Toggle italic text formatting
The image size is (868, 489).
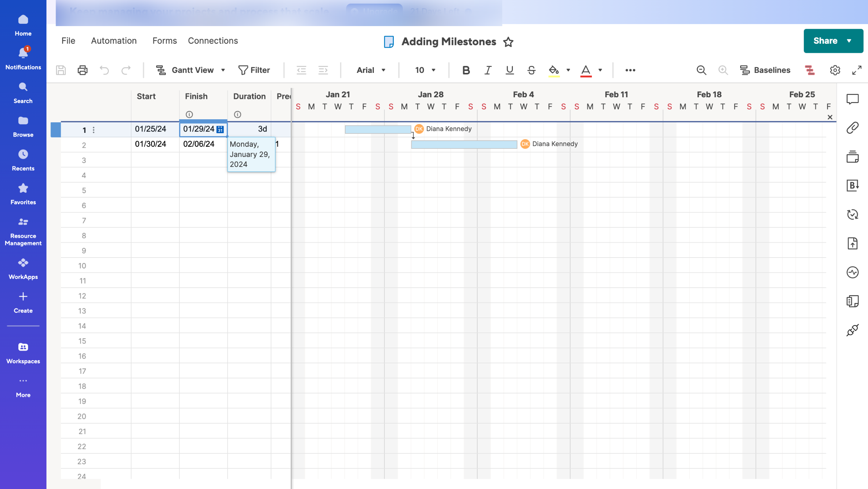click(487, 70)
